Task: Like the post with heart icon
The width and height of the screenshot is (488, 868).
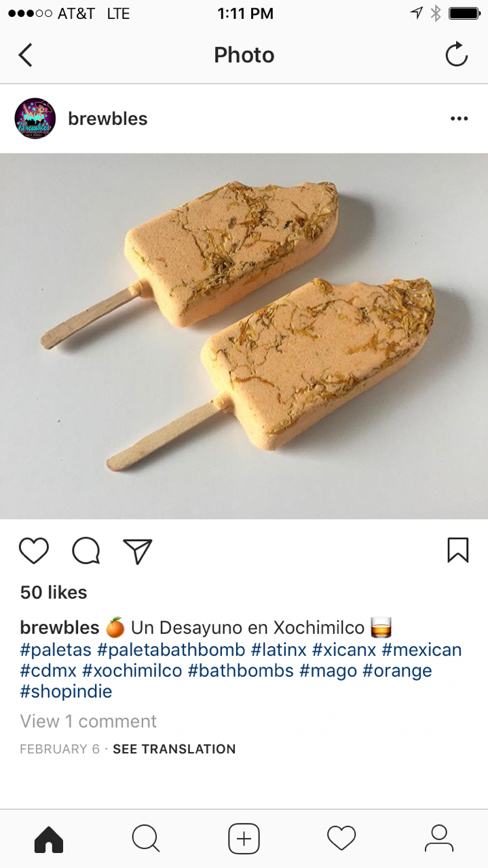Action: pyautogui.click(x=34, y=551)
